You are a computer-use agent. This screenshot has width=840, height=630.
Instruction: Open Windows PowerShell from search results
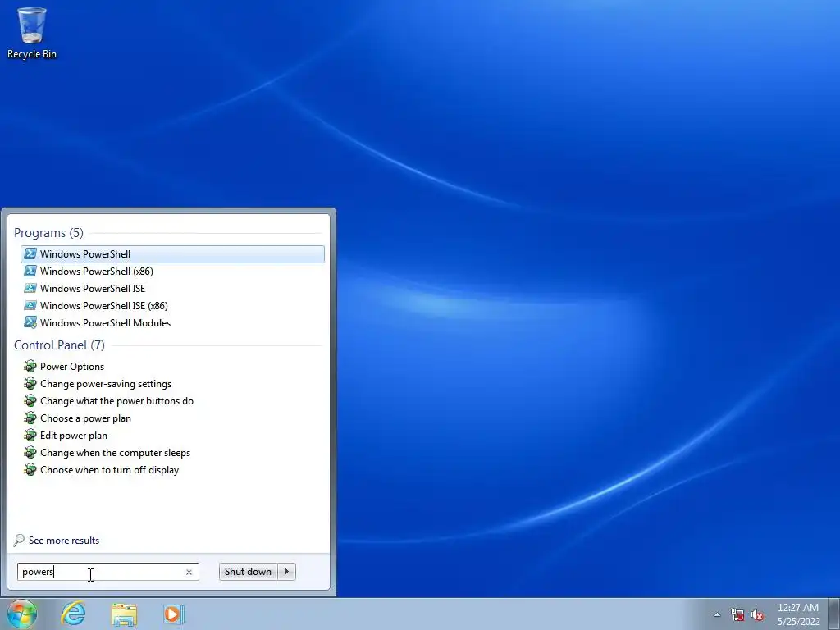coord(172,254)
